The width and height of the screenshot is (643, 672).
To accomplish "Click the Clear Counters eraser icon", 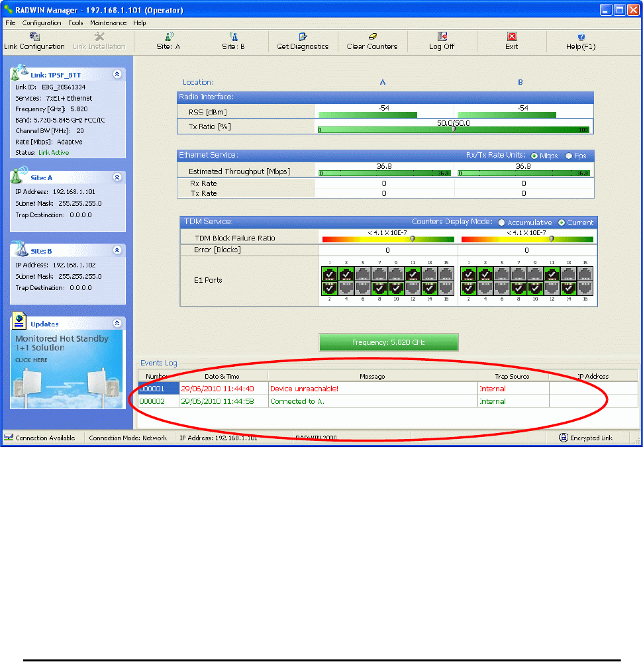I will pos(373,36).
